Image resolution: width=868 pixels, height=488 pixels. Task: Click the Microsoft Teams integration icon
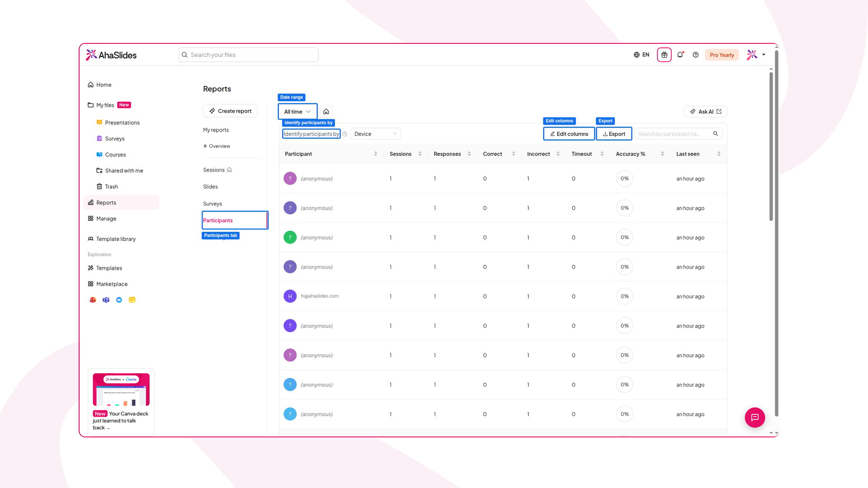click(106, 300)
